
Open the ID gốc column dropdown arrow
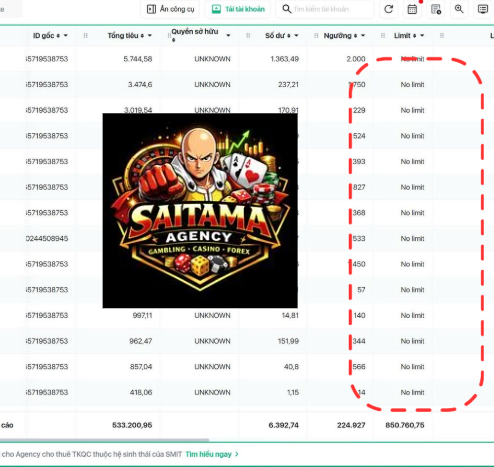pos(65,35)
